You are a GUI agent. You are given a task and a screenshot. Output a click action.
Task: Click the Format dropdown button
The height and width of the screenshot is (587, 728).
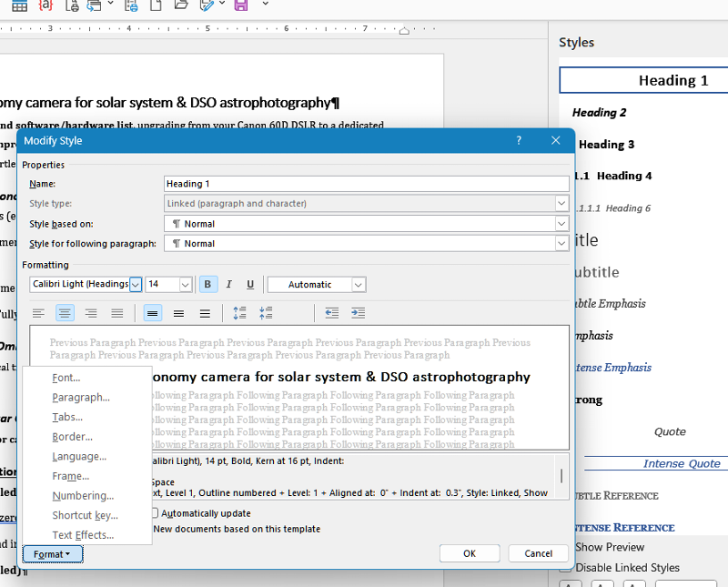pos(53,554)
